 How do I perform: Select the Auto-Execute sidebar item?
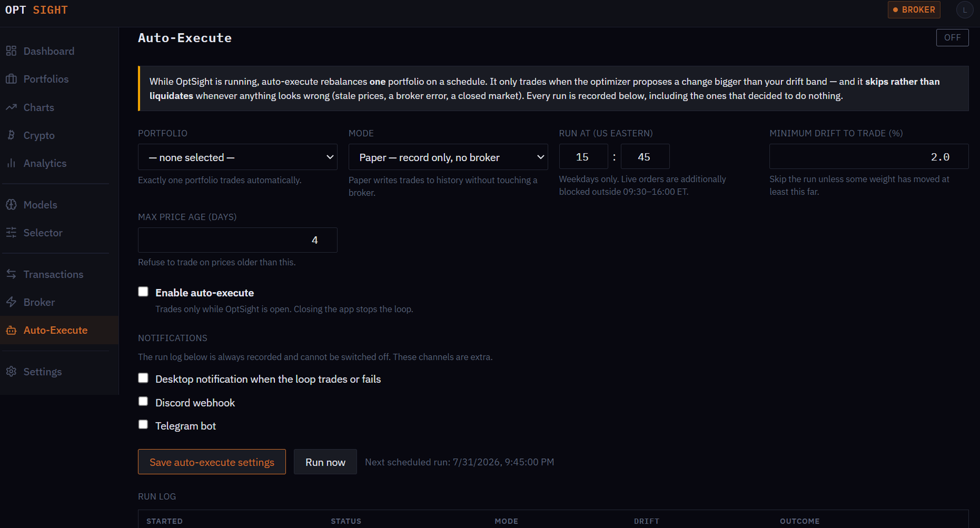59,330
